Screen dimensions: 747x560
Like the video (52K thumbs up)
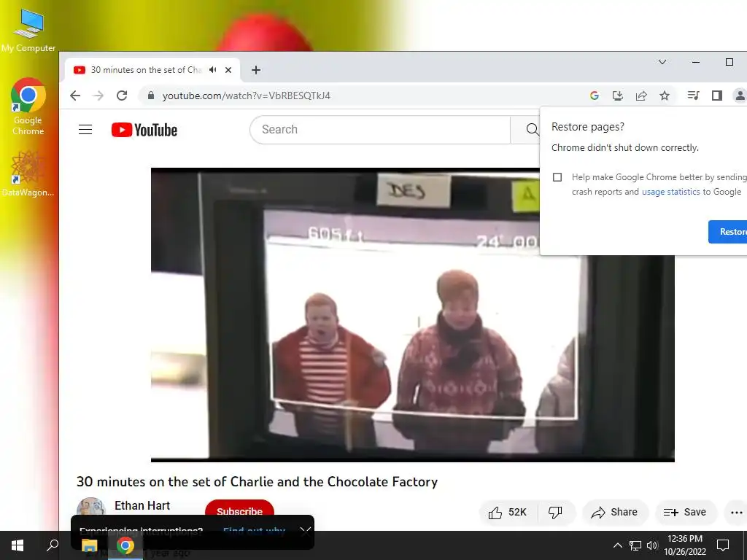point(508,513)
